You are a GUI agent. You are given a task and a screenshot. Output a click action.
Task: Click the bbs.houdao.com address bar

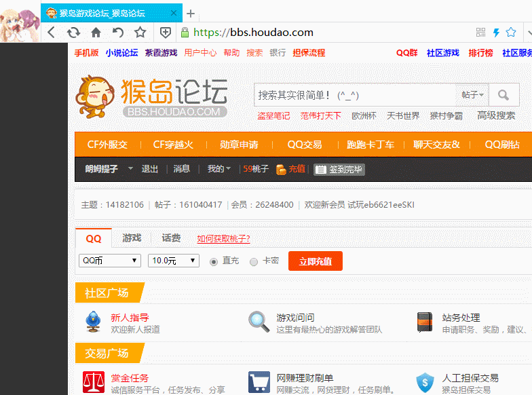(x=326, y=33)
